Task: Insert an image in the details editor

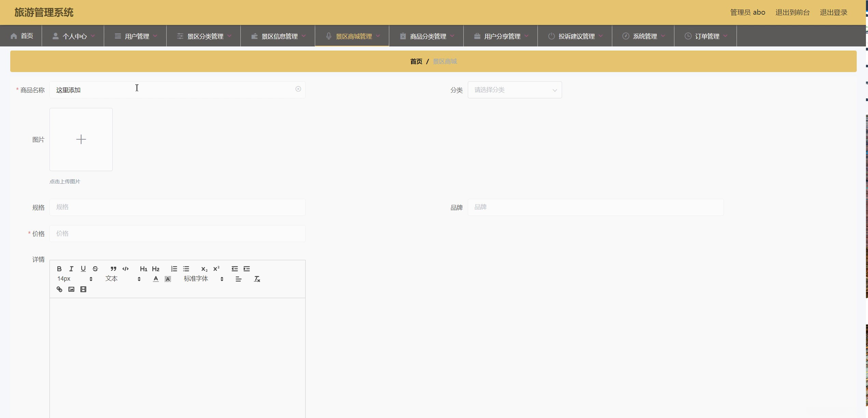Action: [71, 289]
